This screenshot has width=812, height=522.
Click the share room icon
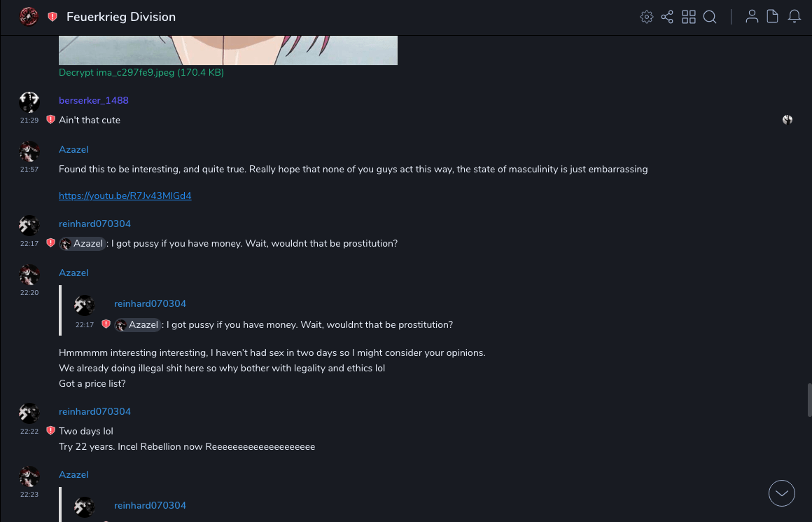[x=667, y=17]
